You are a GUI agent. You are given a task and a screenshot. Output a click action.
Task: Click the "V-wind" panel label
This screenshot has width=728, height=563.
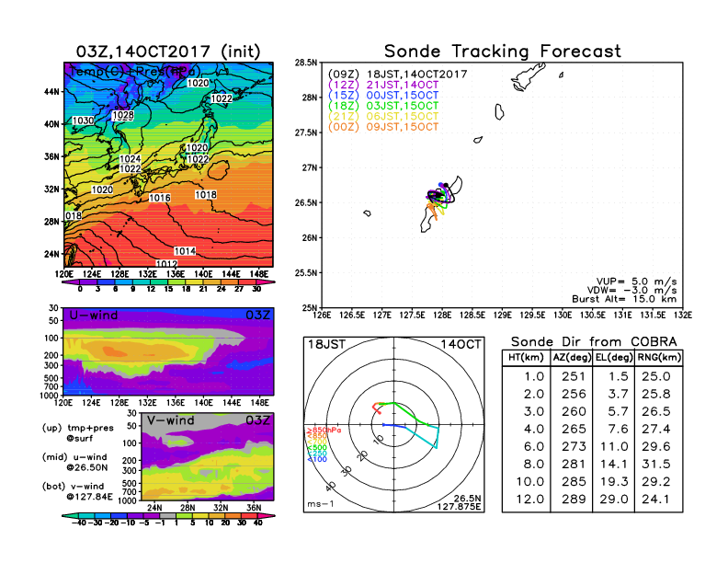[170, 420]
